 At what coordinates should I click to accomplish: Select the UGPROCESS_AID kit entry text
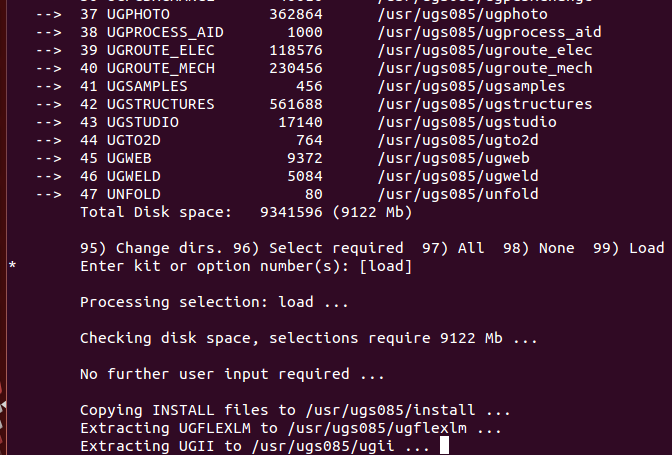[165, 33]
